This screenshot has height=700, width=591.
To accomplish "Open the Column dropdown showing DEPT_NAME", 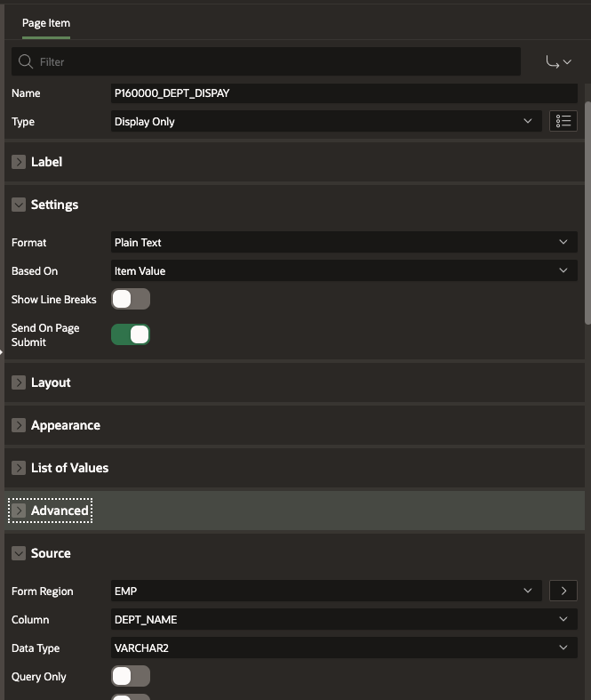I will click(344, 619).
